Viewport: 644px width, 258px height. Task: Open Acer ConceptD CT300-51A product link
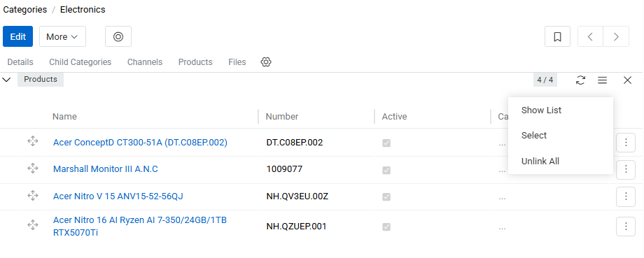tap(140, 143)
